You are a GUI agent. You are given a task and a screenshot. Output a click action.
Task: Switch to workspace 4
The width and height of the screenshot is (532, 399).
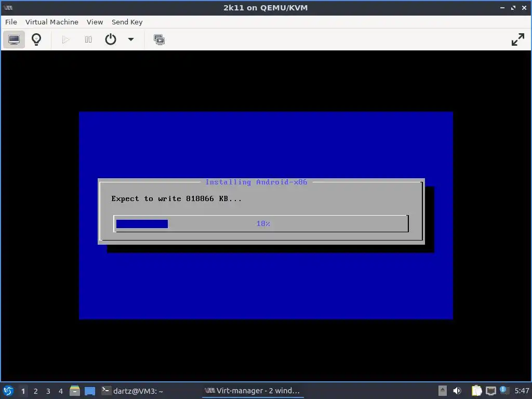[x=61, y=391]
